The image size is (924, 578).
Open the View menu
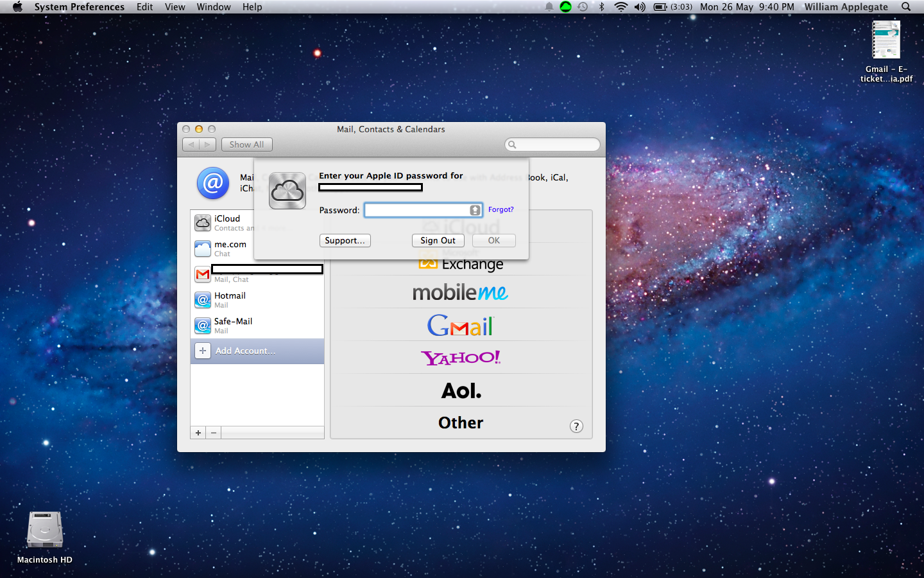[175, 7]
